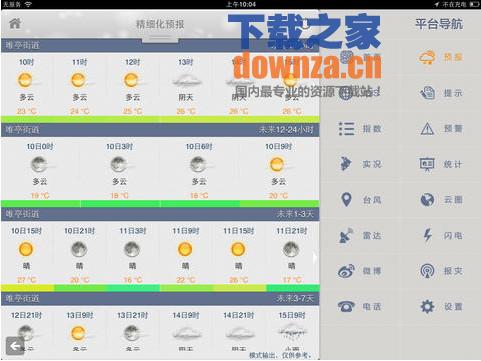Tap the 14日21时 time label
Image resolution: width=481 pixels, height=361 pixels.
(239, 315)
